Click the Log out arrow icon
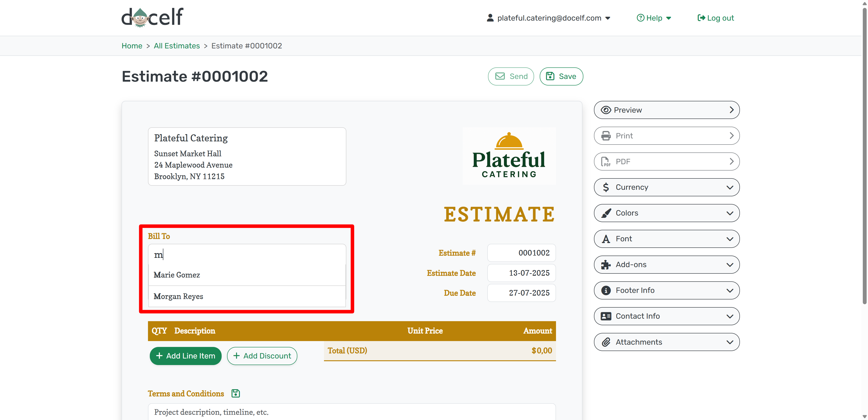The width and height of the screenshot is (868, 420). 701,18
